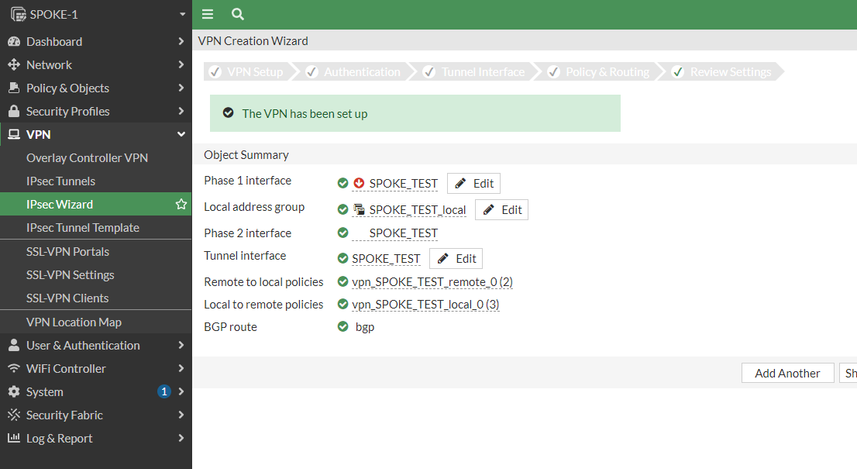
Task: Click the System gear icon
Action: click(x=14, y=392)
